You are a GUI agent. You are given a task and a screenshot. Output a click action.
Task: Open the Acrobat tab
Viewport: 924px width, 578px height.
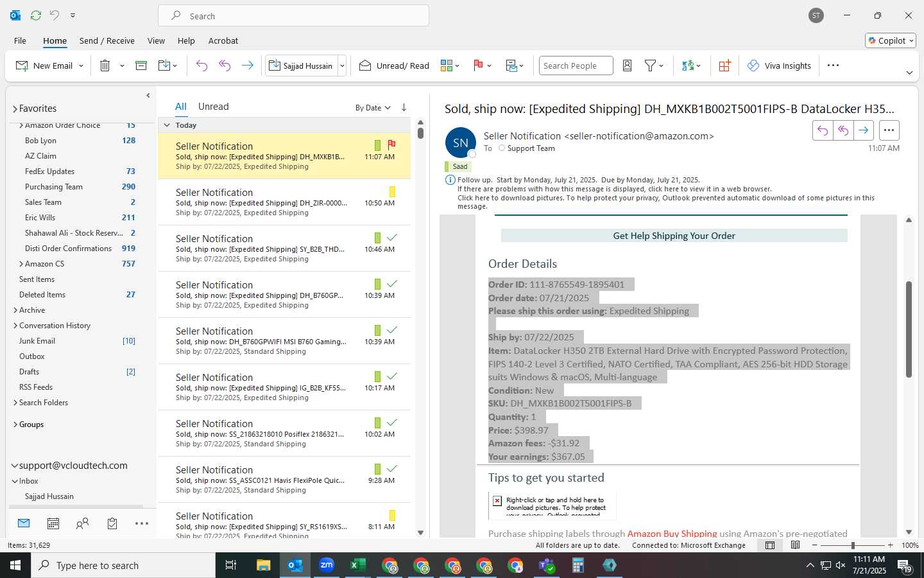pyautogui.click(x=223, y=40)
